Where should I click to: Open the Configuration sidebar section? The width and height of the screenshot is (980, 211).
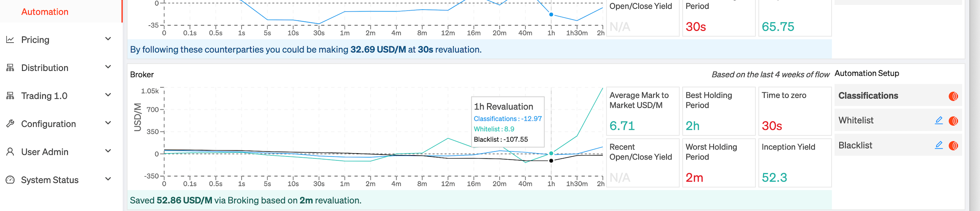61,124
